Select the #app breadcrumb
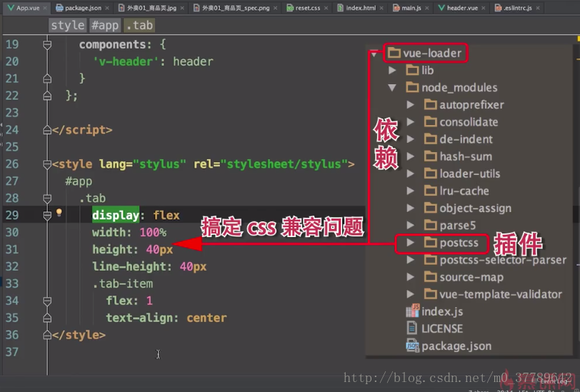 tap(105, 25)
